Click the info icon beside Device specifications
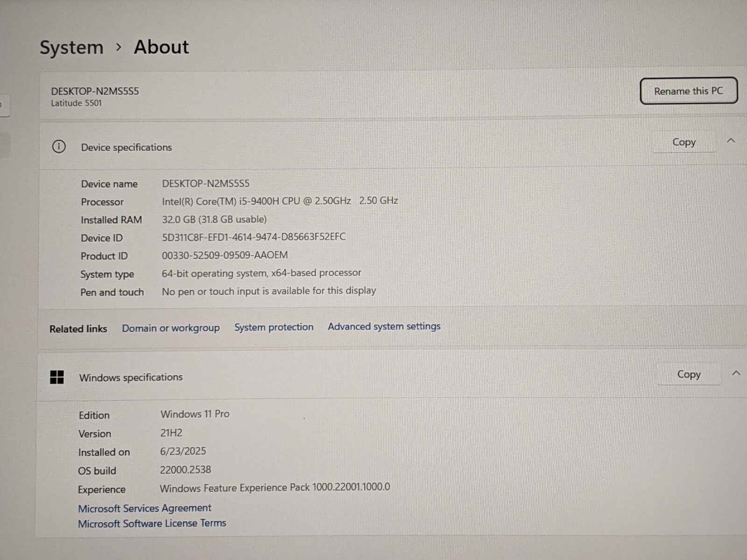747x560 pixels. click(x=59, y=147)
